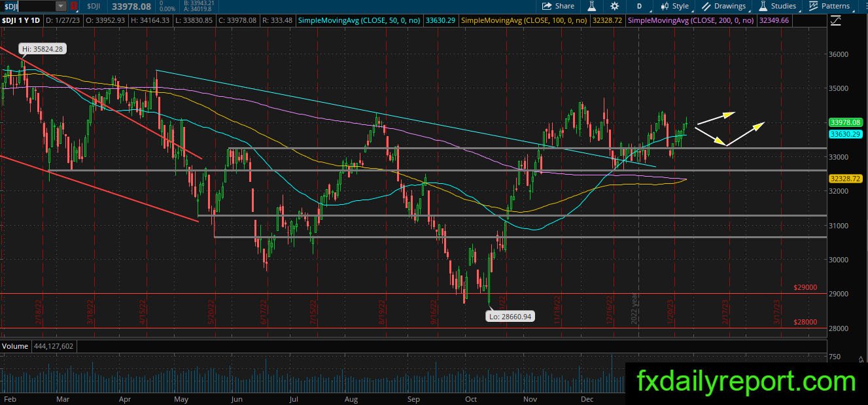
Task: Click the $DJI symbol input field
Action: click(x=28, y=6)
